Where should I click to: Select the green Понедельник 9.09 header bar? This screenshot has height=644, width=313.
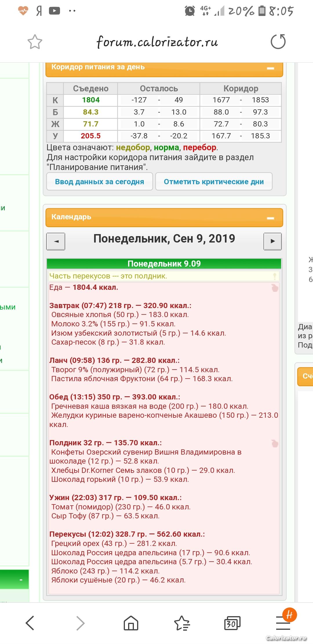click(164, 264)
